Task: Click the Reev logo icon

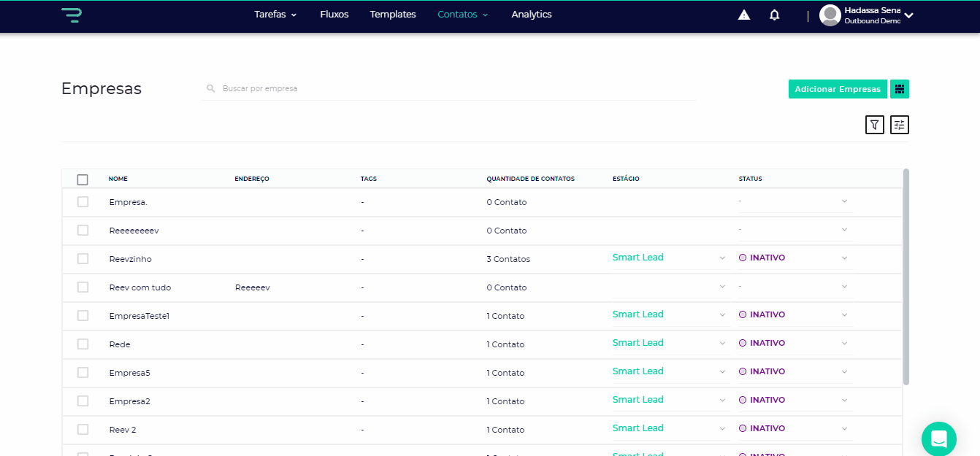Action: pyautogui.click(x=71, y=15)
